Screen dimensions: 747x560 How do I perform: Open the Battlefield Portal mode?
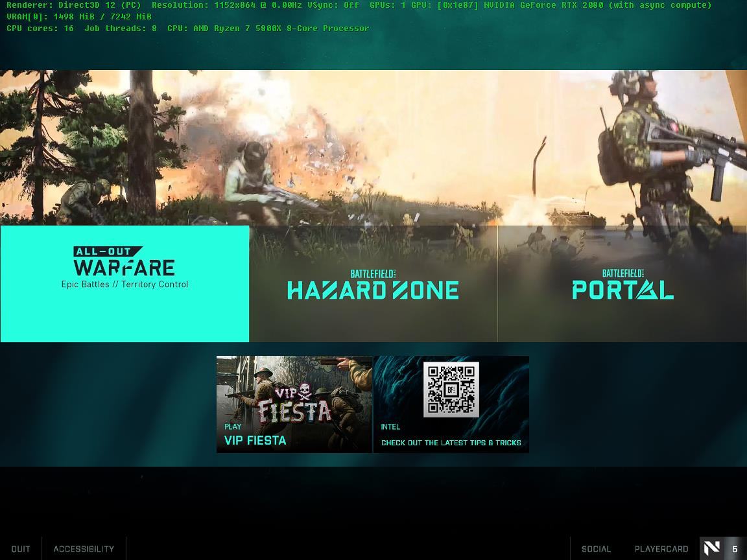click(622, 284)
